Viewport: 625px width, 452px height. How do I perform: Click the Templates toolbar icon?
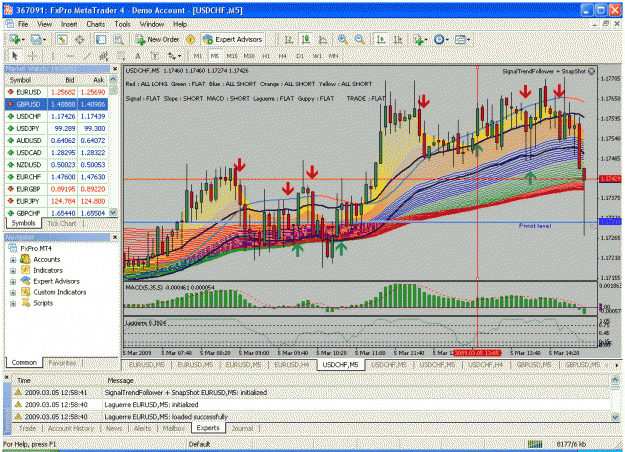pyautogui.click(x=460, y=39)
